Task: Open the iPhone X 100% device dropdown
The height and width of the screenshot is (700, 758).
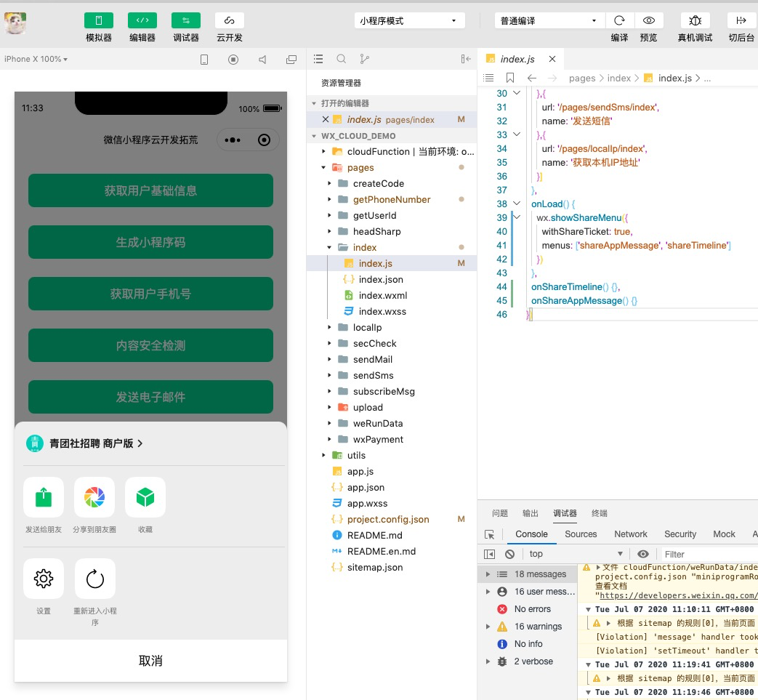Action: tap(36, 59)
